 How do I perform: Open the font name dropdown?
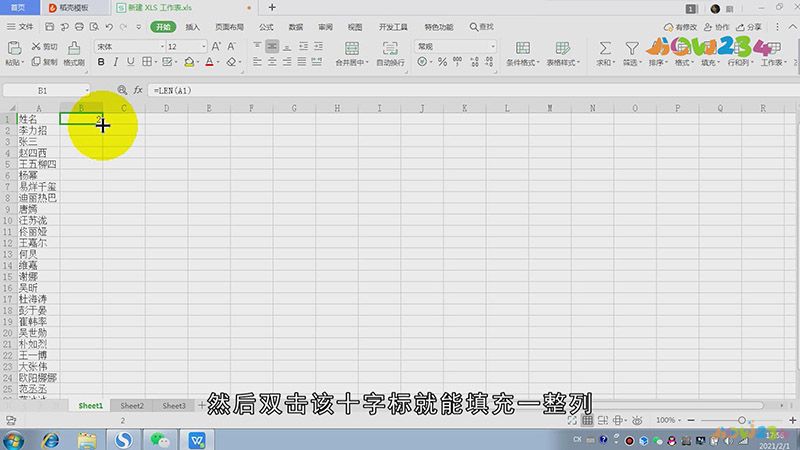pyautogui.click(x=162, y=46)
